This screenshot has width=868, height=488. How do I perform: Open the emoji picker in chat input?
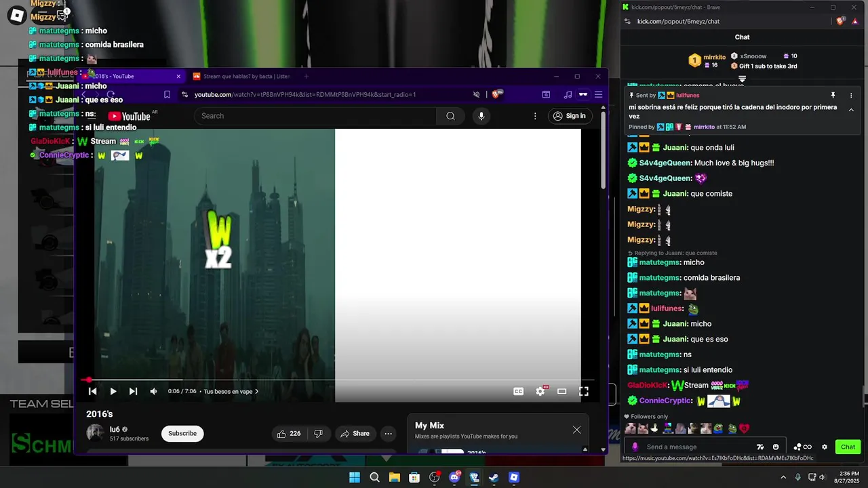pyautogui.click(x=776, y=447)
